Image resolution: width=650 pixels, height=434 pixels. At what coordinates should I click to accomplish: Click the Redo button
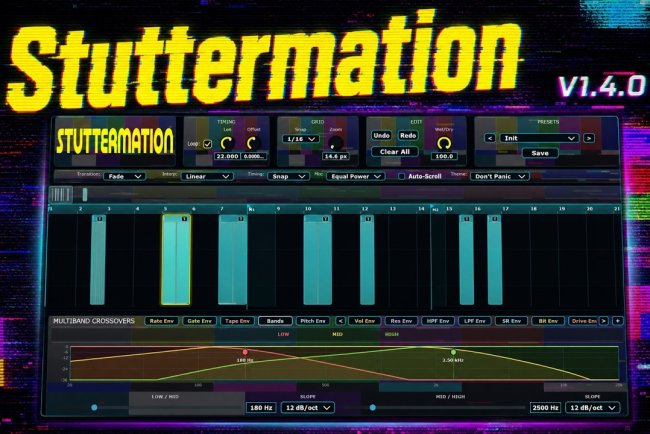(x=408, y=136)
